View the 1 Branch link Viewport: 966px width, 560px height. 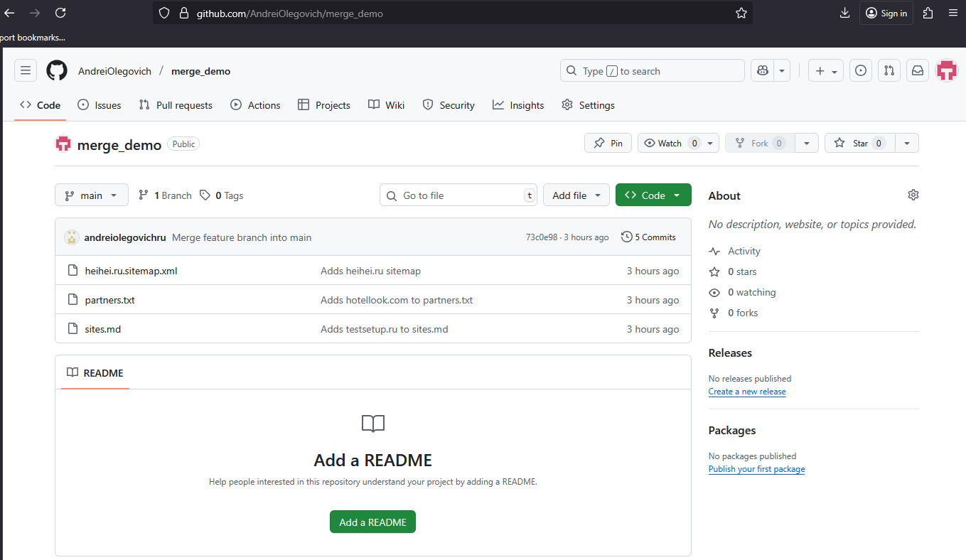pyautogui.click(x=165, y=195)
